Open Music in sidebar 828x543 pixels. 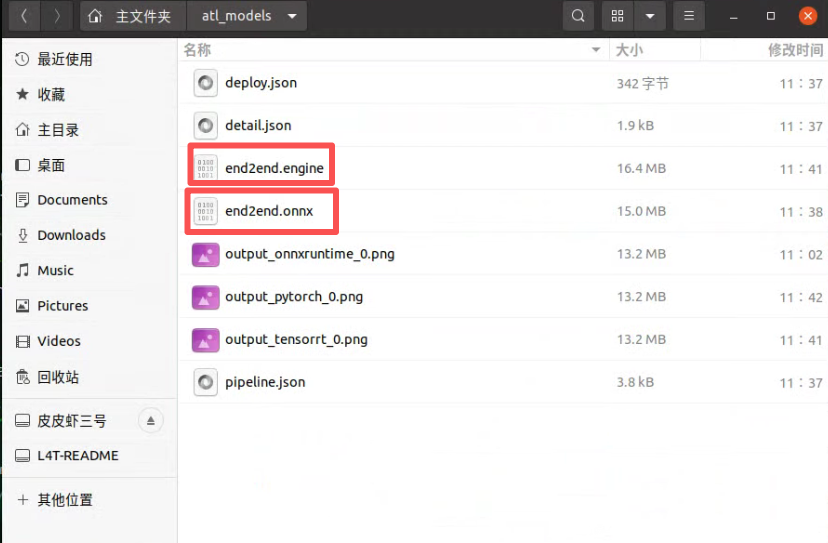[90, 270]
